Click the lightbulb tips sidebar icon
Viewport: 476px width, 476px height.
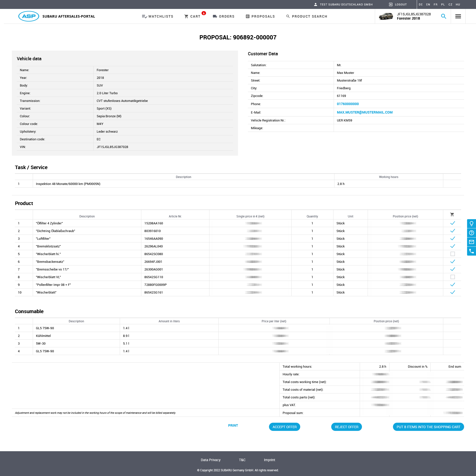(471, 224)
